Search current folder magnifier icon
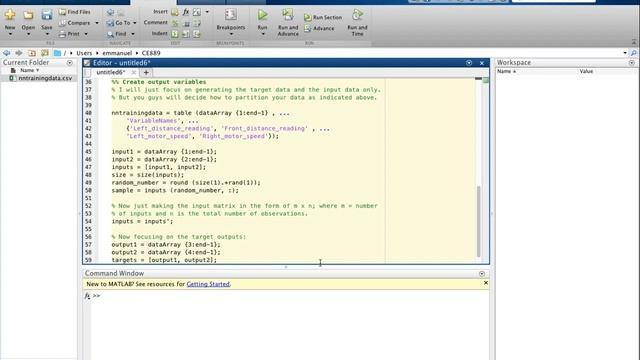 click(x=633, y=53)
